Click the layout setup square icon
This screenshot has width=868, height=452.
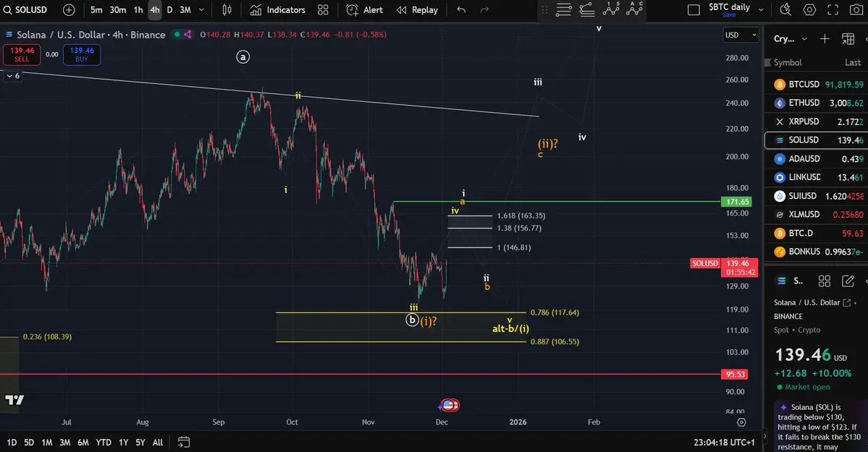pos(693,10)
